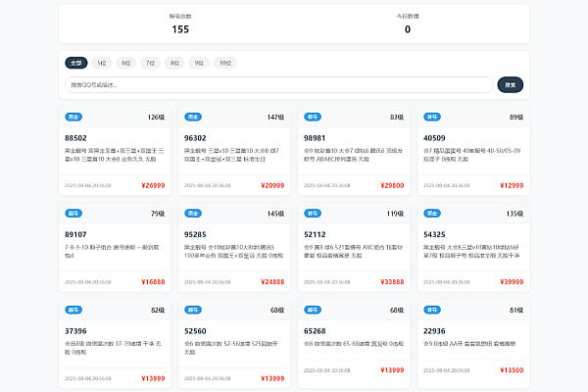The height and width of the screenshot is (392, 588).
Task: Click the price ¥16888
Action: point(153,281)
